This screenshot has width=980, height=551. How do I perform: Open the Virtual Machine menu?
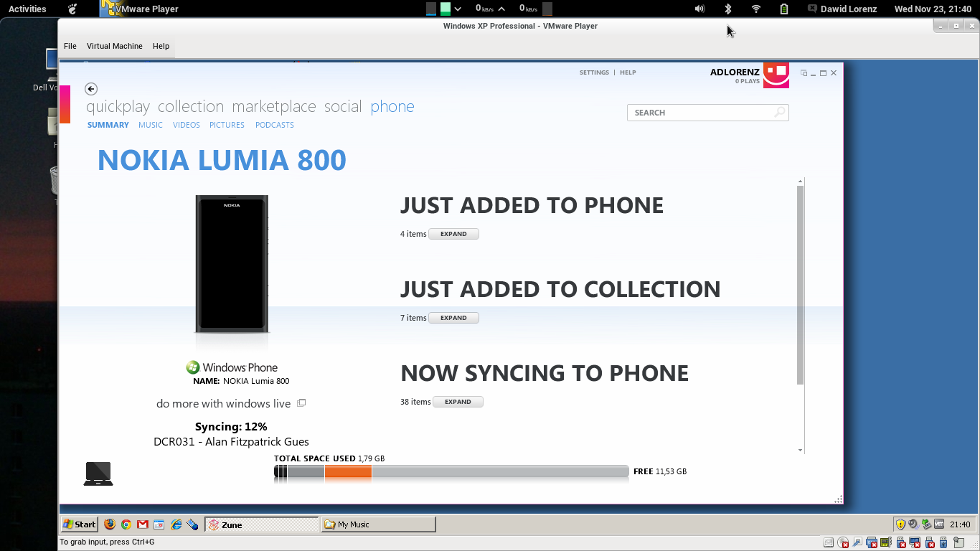(x=114, y=46)
